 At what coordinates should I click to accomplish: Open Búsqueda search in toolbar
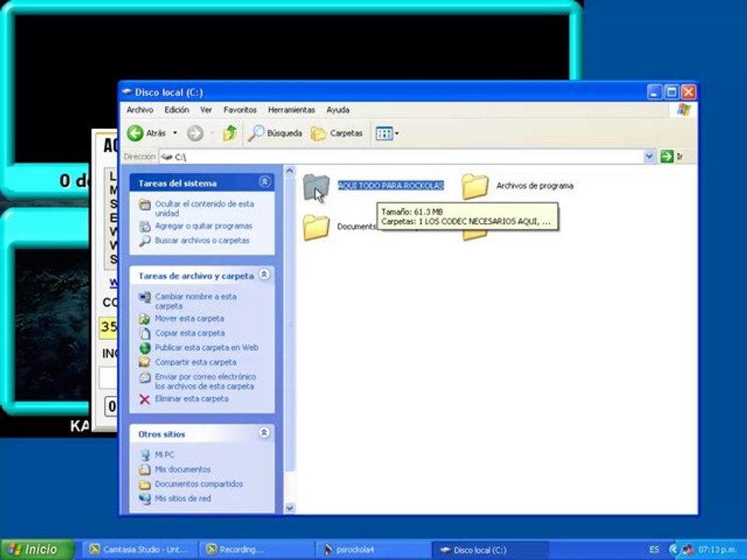[x=275, y=133]
